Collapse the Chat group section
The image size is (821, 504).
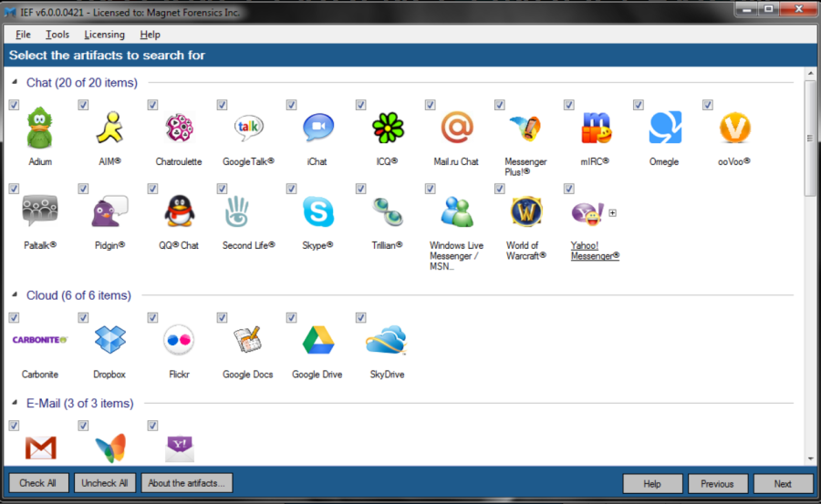15,82
